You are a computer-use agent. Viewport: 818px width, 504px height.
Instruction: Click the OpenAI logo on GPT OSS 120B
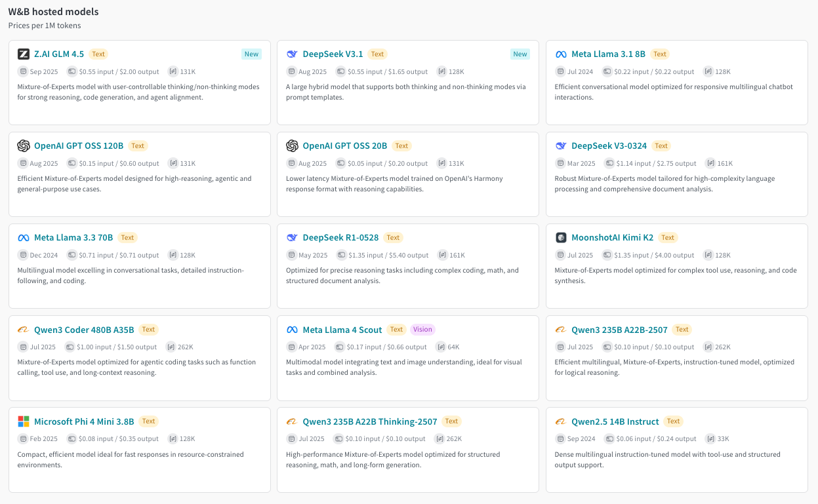tap(24, 146)
